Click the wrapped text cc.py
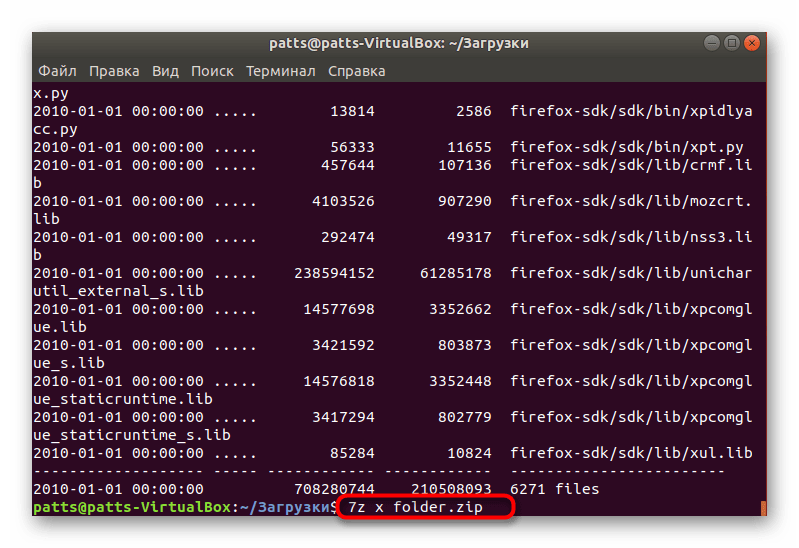The height and width of the screenshot is (548, 799). point(55,129)
